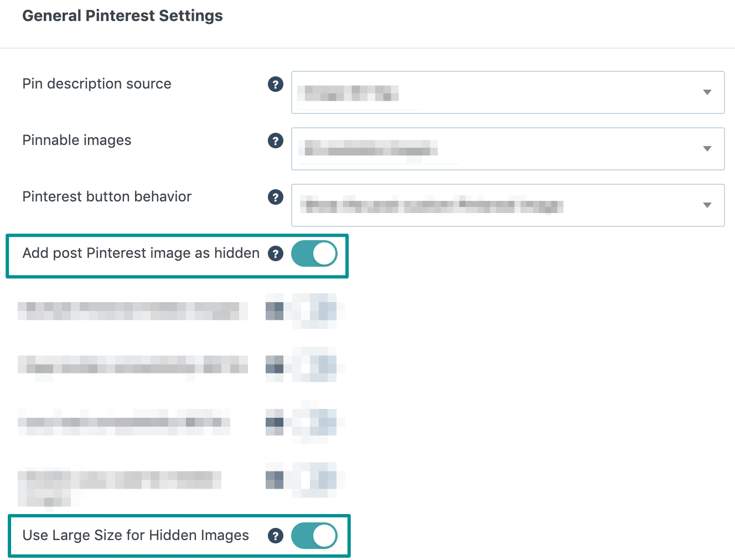Click blurred help icon just below Add post Pinterest row
Screen dimensions: 735x560
[x=275, y=310]
